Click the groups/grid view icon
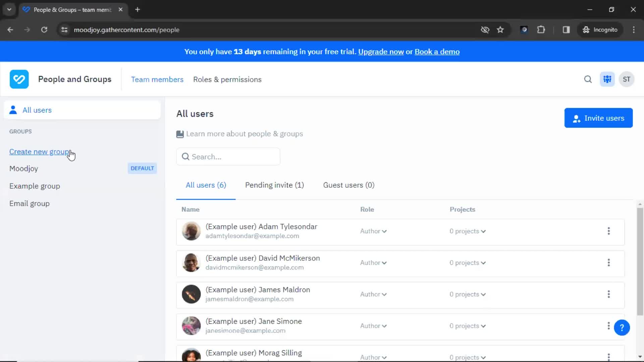Screen dimensions: 644x362 [x=607, y=79]
